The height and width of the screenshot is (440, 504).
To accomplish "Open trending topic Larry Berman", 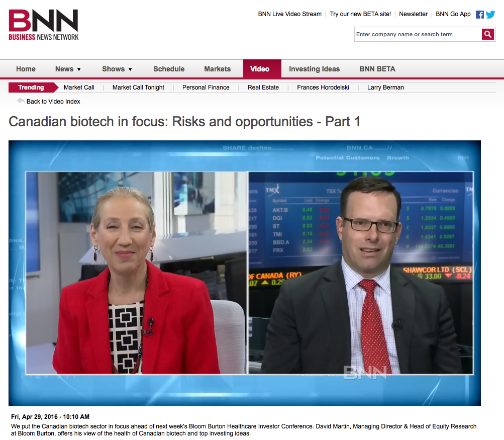I will (385, 87).
